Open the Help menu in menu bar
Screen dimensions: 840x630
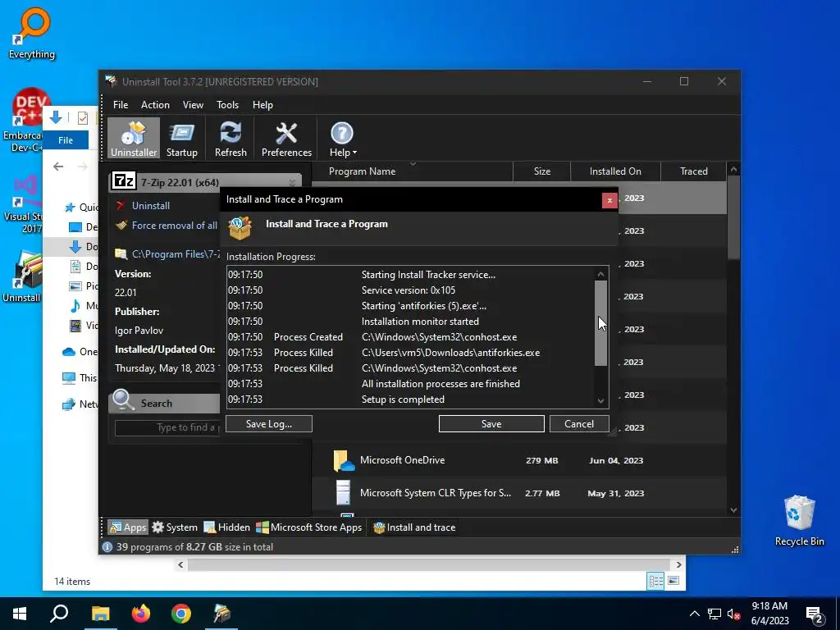click(x=262, y=105)
